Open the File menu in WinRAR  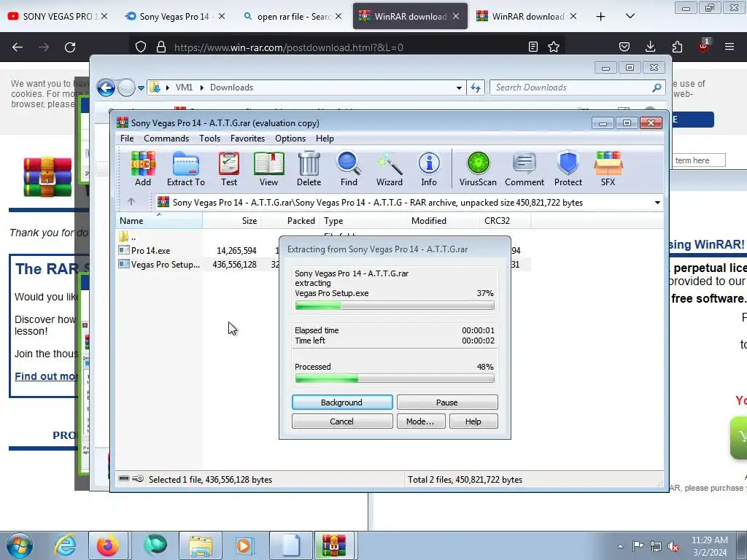(127, 139)
